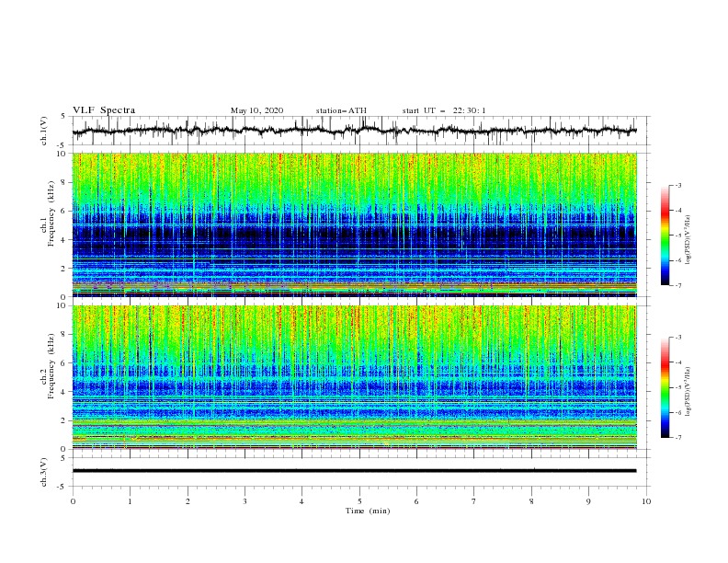Click the start UT 22:30:1 text
Image resolution: width=728 pixels, height=563 pixels.
(444, 110)
